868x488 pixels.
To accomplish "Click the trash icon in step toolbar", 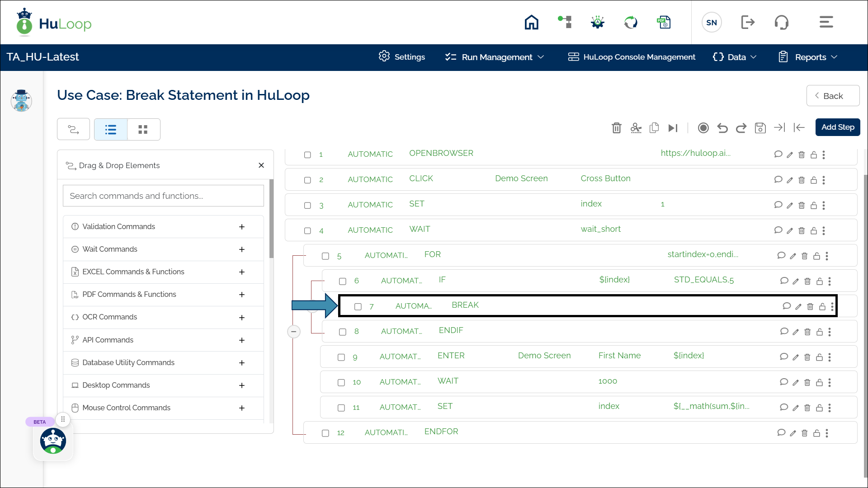I will click(616, 128).
